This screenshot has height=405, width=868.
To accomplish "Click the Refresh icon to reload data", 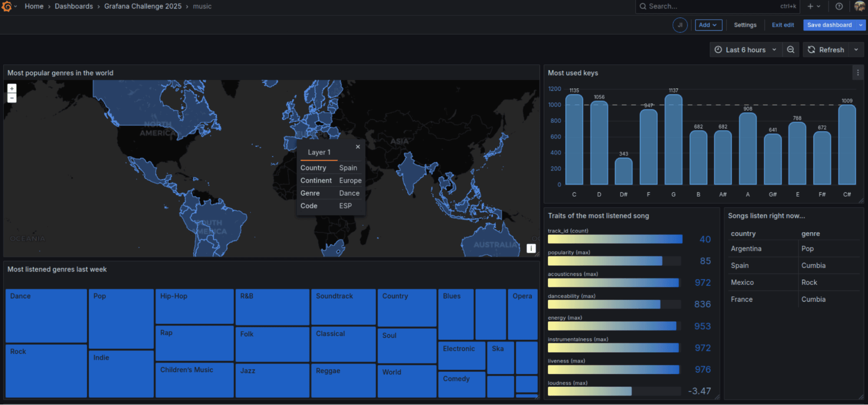I will tap(811, 49).
